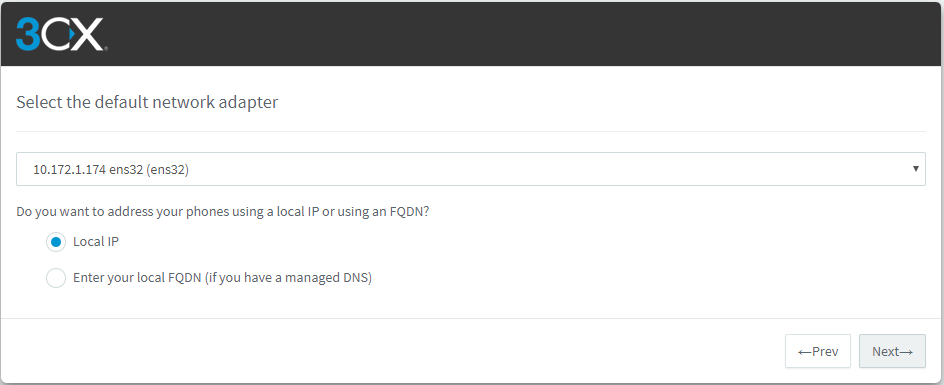Click the blue 3 in the 3CX logo

28,34
